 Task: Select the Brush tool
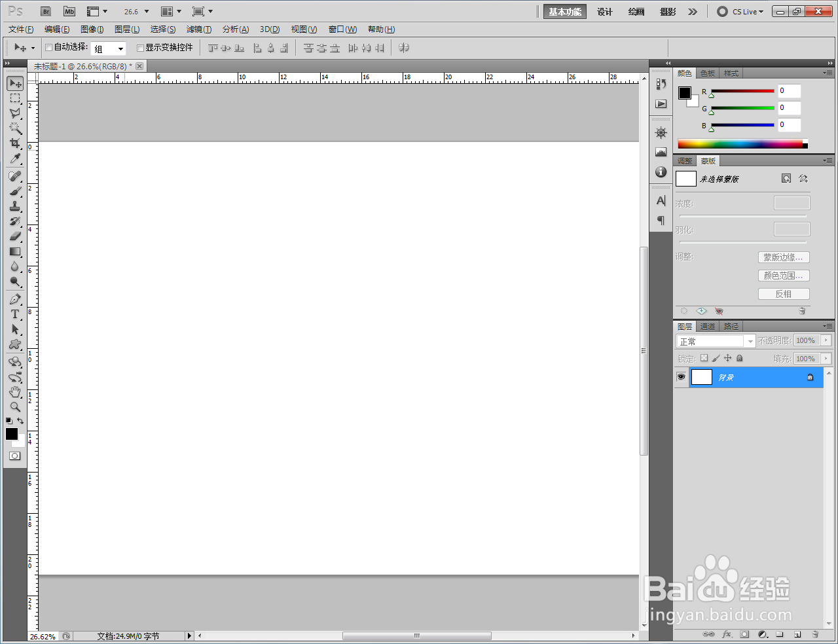15,191
